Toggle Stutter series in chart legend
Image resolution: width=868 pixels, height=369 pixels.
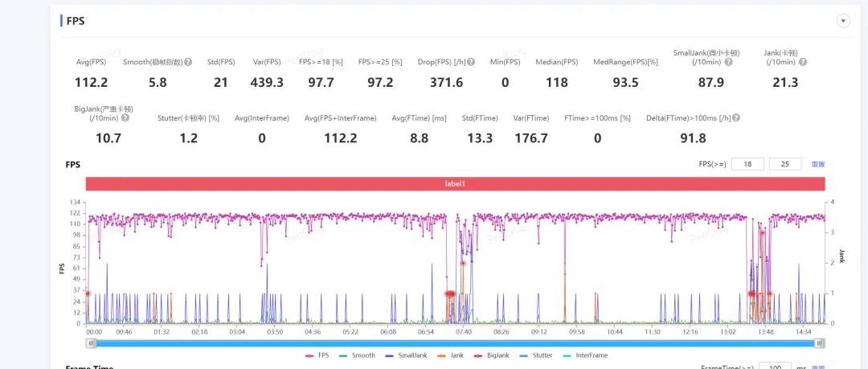coord(534,355)
